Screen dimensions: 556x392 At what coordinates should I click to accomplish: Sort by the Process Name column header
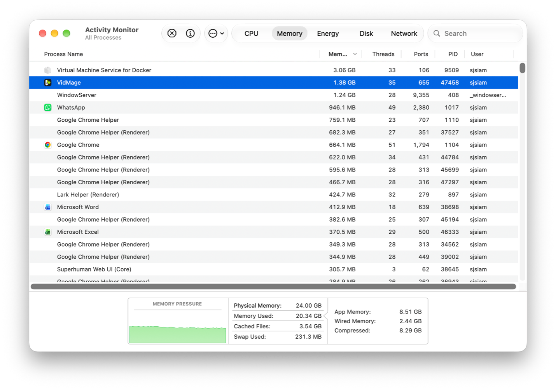coord(63,54)
